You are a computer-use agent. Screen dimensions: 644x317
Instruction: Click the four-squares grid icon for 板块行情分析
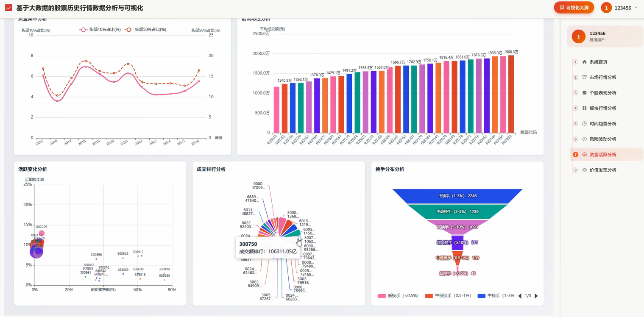click(x=585, y=108)
